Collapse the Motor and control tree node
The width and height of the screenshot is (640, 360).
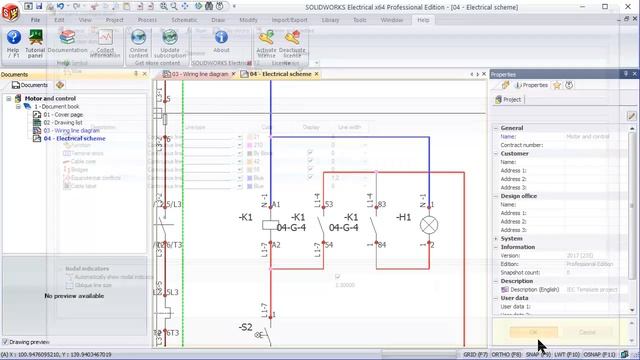pos(9,98)
